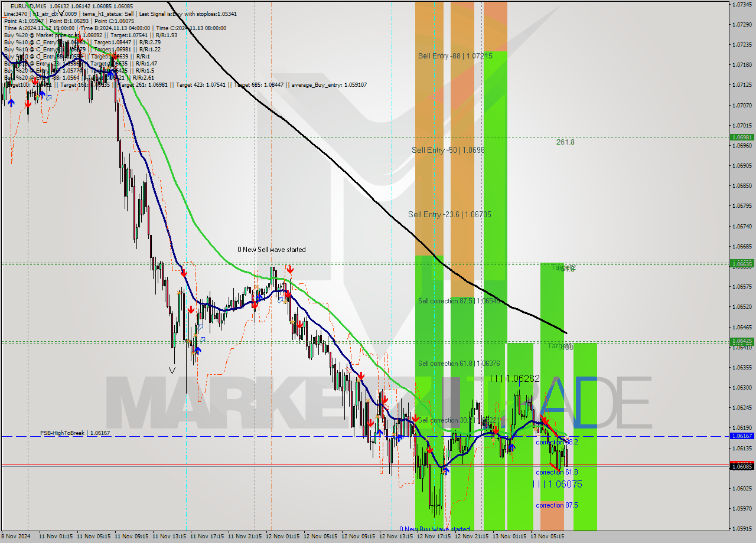The height and width of the screenshot is (543, 756).
Task: Click the 'Sell correction 87.5 | 1.06546' label
Action: pyautogui.click(x=459, y=301)
